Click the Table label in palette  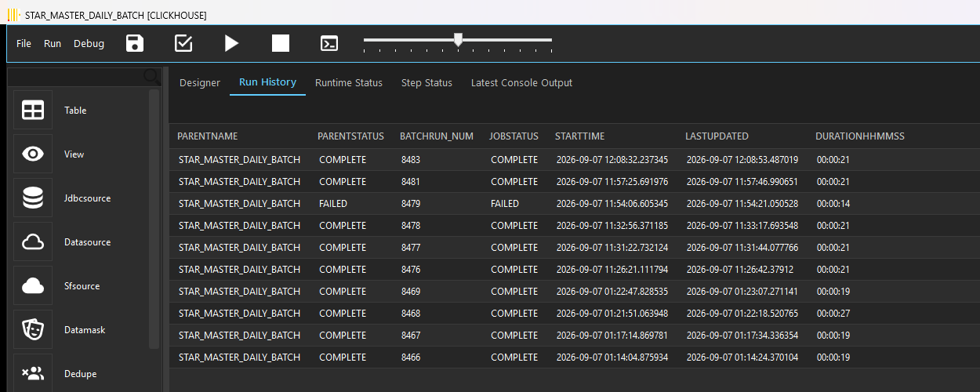(x=75, y=111)
